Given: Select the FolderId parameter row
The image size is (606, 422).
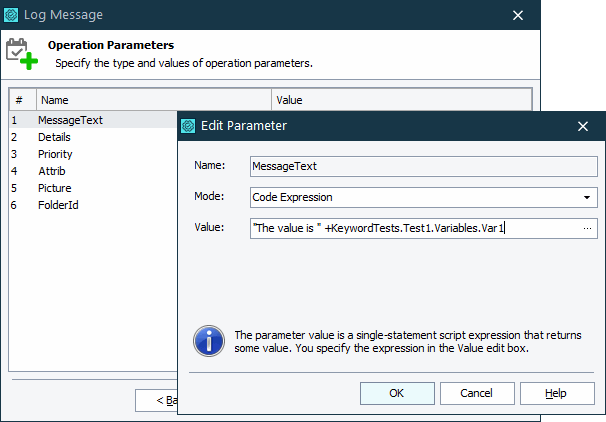Looking at the screenshot, I should point(58,205).
